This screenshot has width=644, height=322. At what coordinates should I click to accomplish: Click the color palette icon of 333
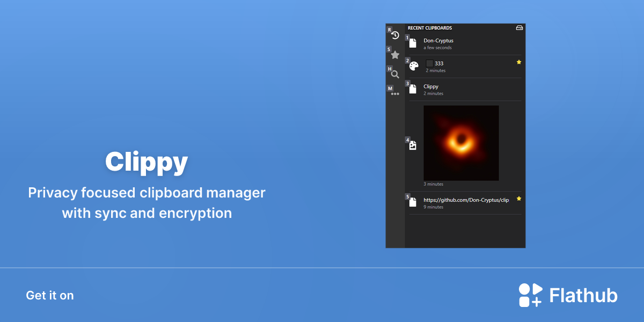[x=414, y=66]
